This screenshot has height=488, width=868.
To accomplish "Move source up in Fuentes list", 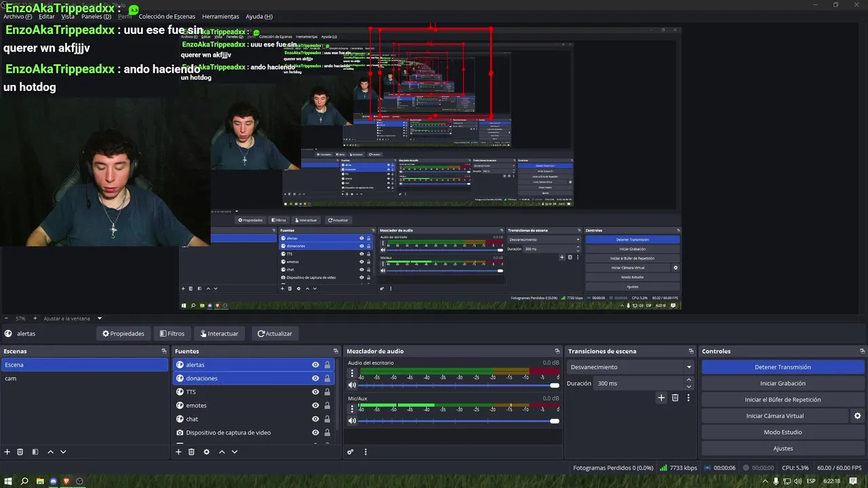I will pos(222,452).
